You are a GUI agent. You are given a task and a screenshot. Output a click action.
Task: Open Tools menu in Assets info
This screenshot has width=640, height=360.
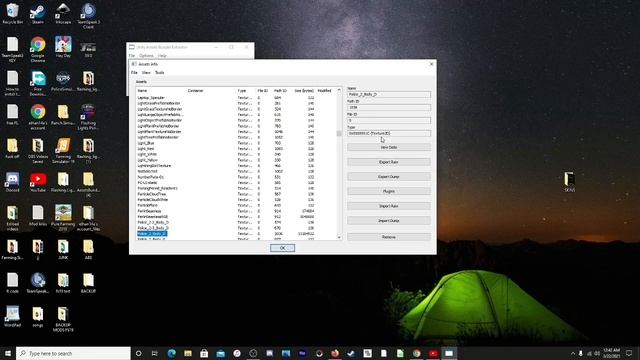(x=160, y=73)
